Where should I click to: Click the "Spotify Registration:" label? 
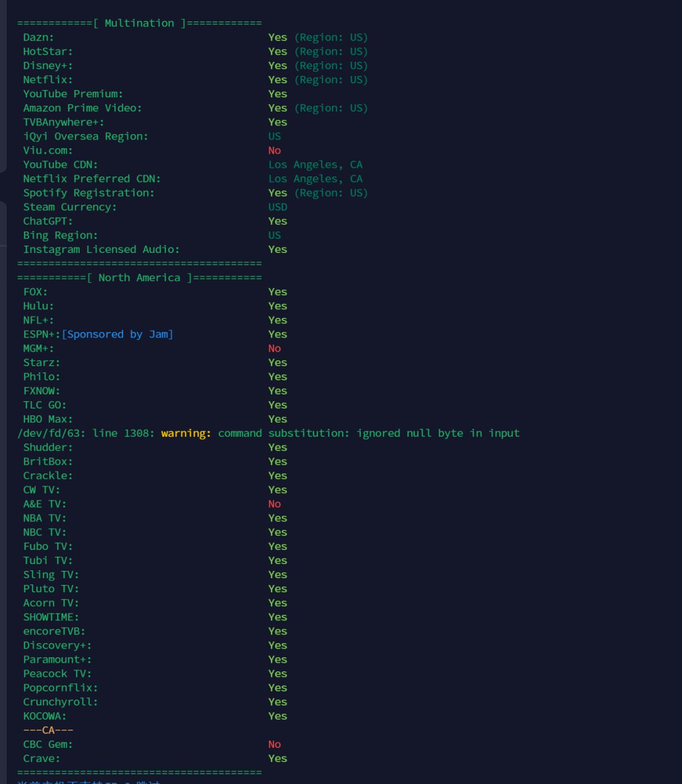point(89,192)
